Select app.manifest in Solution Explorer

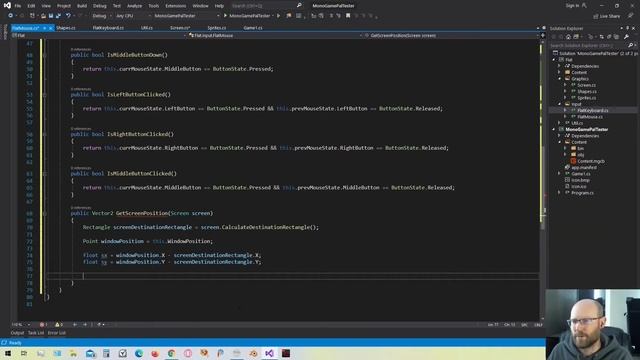[584, 167]
